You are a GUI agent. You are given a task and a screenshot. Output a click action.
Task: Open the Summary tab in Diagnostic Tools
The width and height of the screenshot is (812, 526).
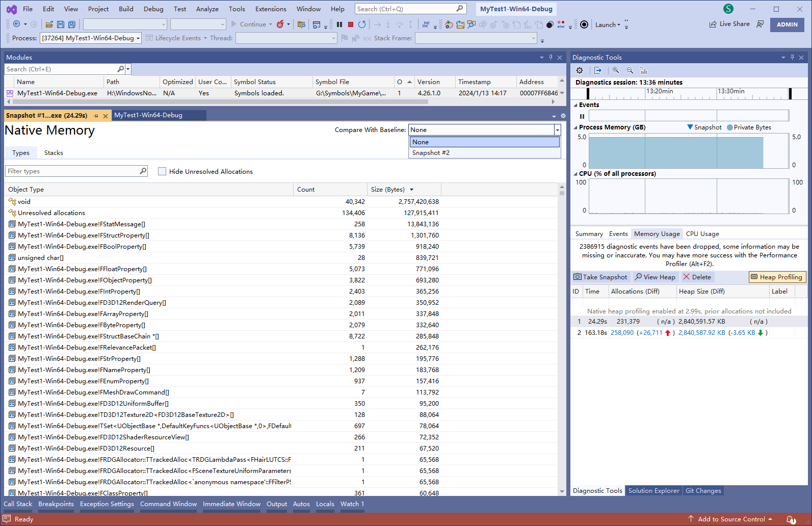click(x=589, y=234)
